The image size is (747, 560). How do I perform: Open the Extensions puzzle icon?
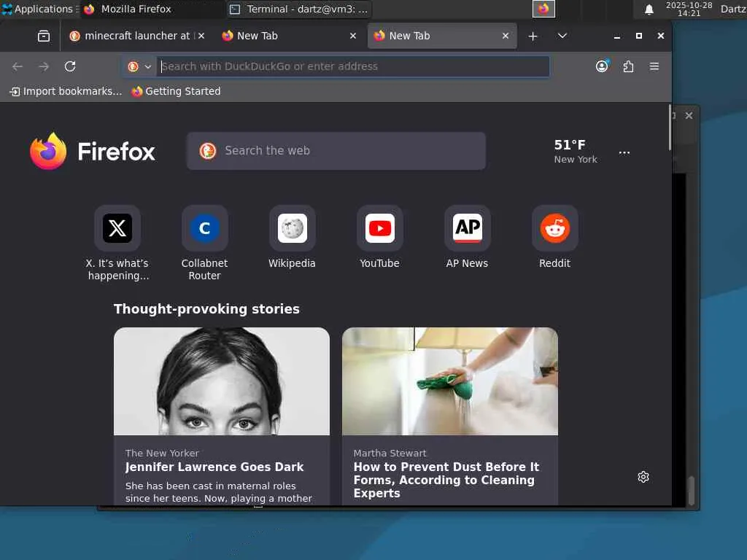[x=628, y=66]
